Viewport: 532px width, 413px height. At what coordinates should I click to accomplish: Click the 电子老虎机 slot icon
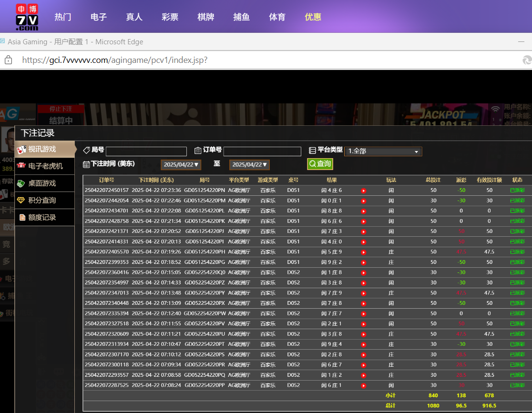click(21, 166)
